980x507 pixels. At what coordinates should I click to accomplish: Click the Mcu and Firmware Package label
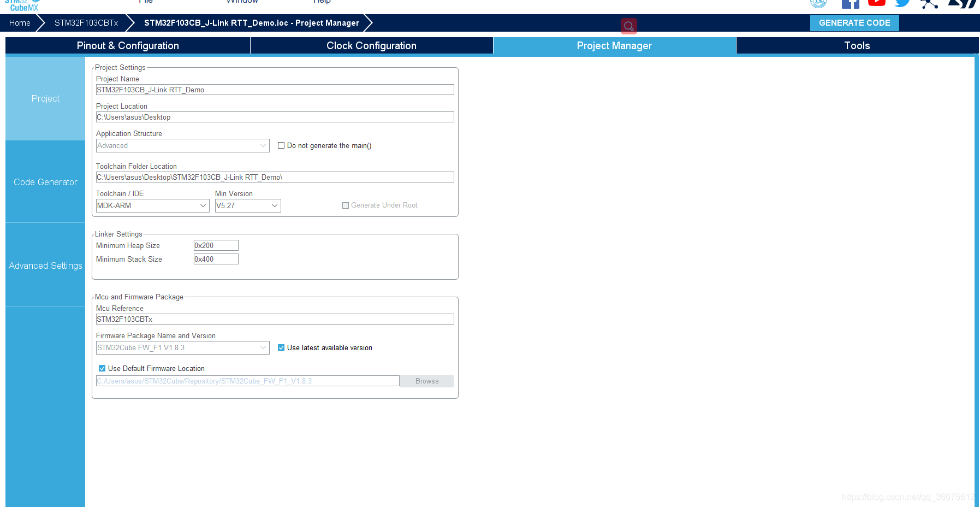pos(139,297)
